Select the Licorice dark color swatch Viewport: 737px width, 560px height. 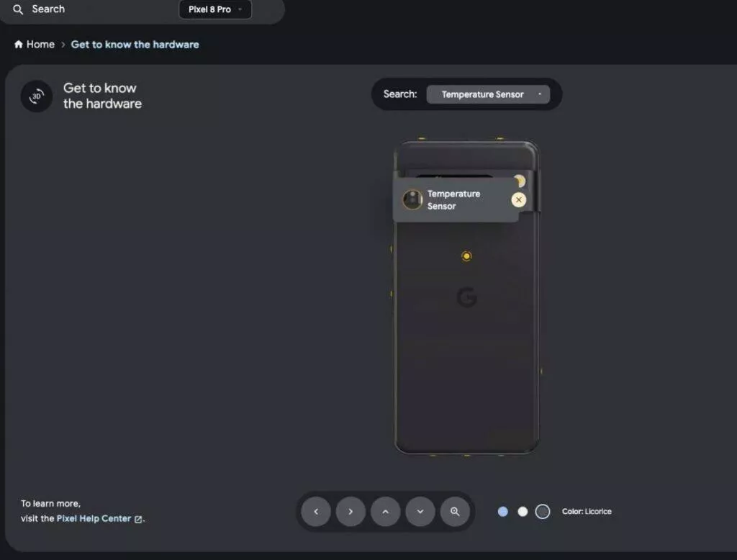[x=543, y=512]
